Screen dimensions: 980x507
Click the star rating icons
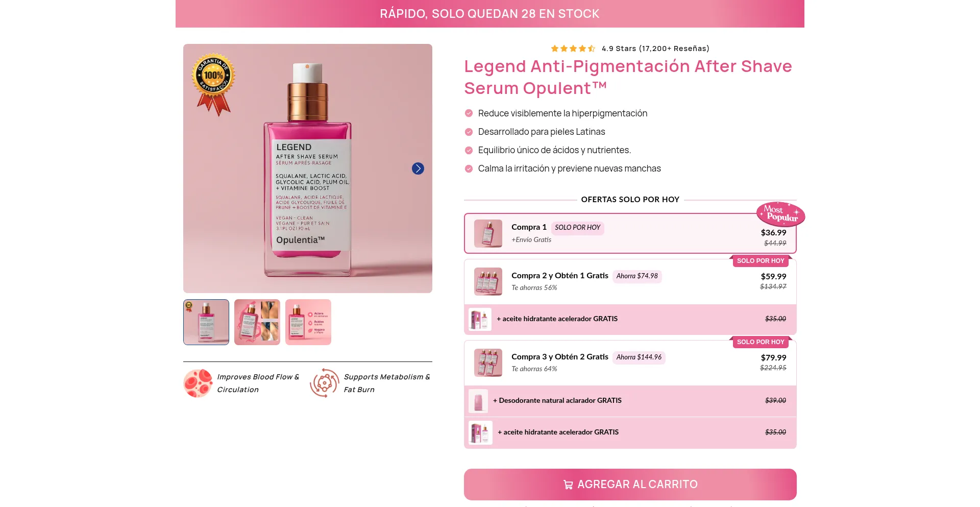[573, 49]
